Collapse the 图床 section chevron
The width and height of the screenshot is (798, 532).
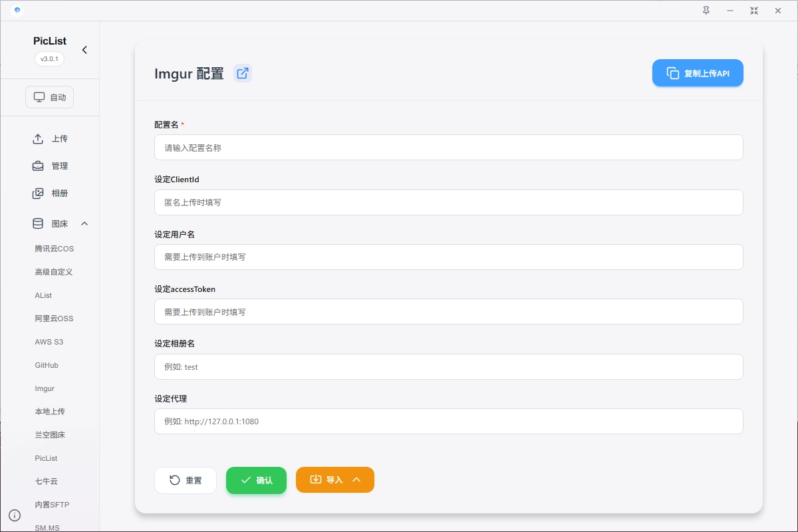[84, 223]
